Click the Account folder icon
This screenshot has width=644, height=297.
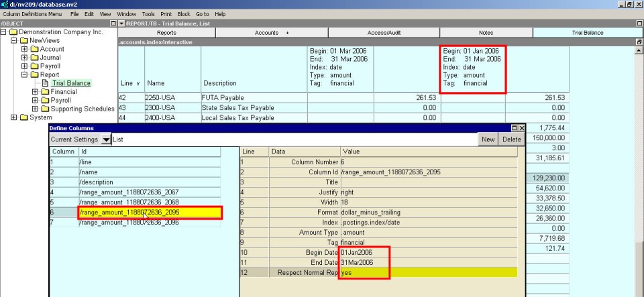tap(36, 49)
